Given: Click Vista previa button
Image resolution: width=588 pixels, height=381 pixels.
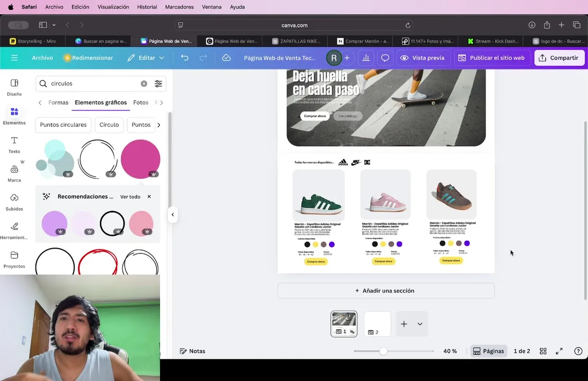Looking at the screenshot, I should point(423,58).
